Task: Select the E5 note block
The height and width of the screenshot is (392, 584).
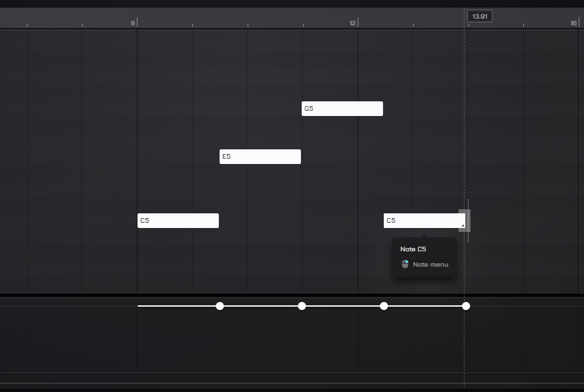Action: pos(260,157)
